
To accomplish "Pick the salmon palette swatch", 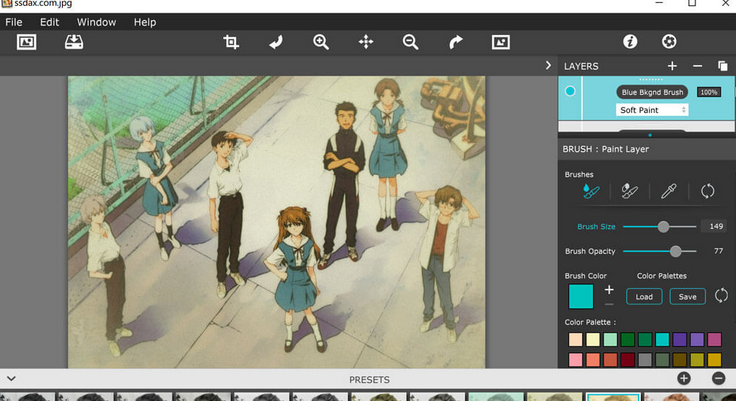I will (593, 360).
